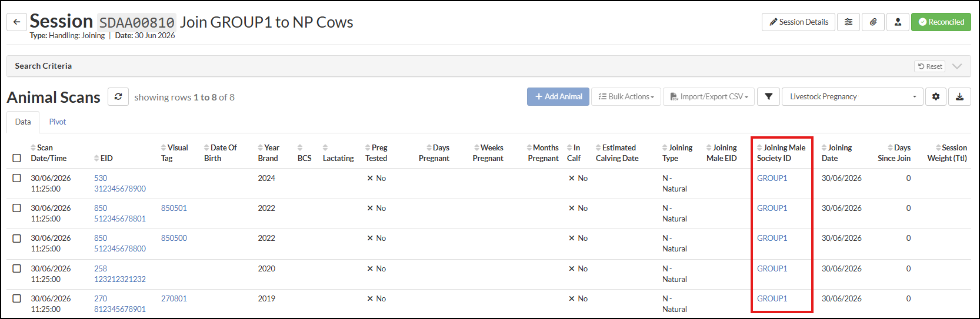Open visual tag 850501 link
Viewport: 980px width, 319px height.
[x=174, y=208]
